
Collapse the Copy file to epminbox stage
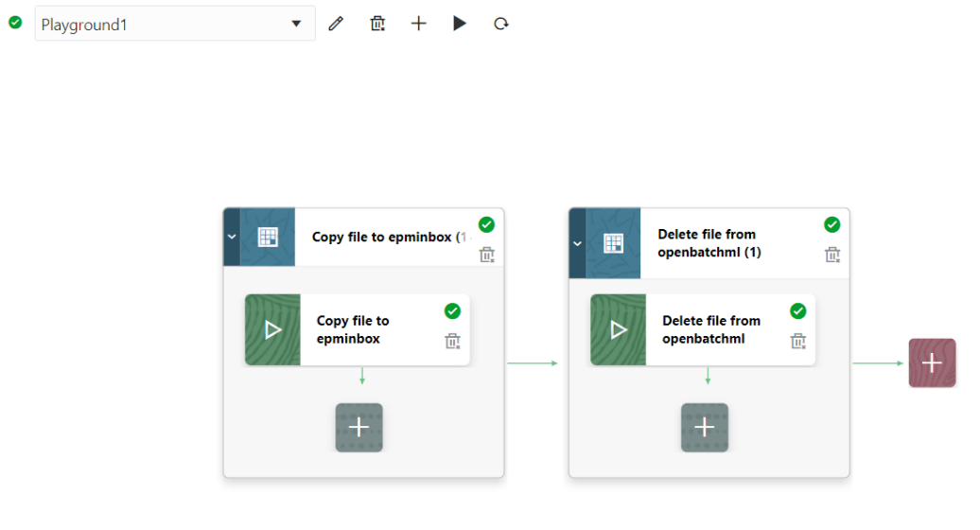click(232, 237)
